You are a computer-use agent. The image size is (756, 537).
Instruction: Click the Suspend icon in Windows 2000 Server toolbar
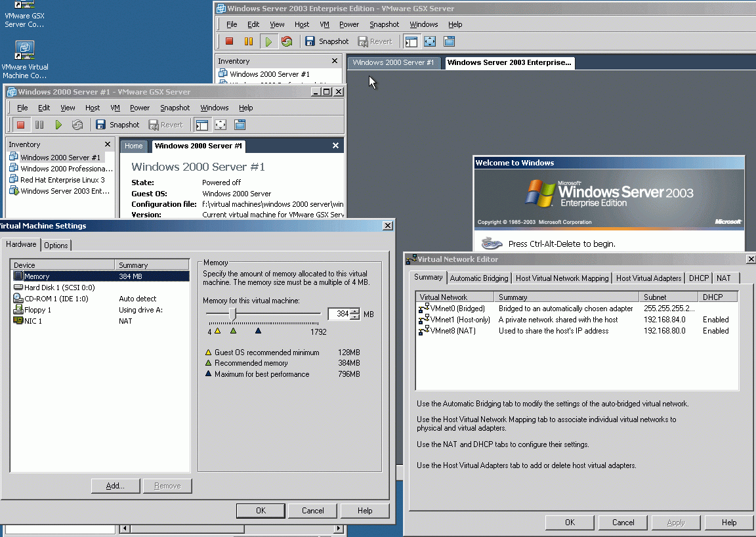point(39,125)
